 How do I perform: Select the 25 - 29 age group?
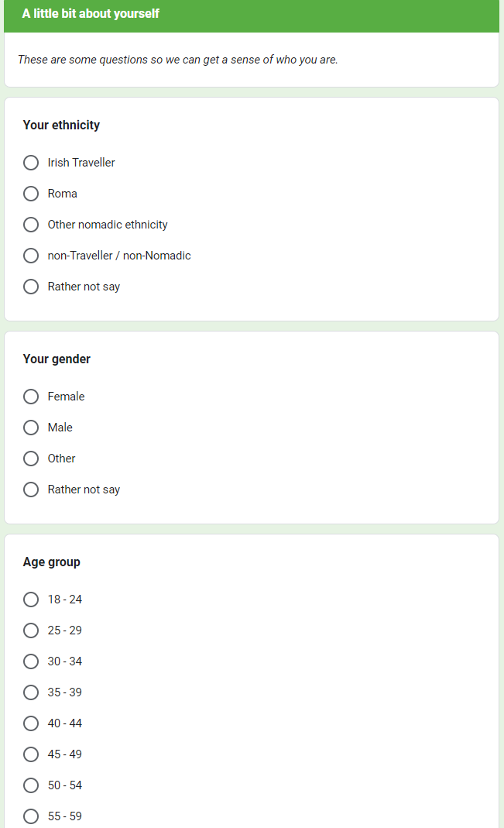(31, 630)
